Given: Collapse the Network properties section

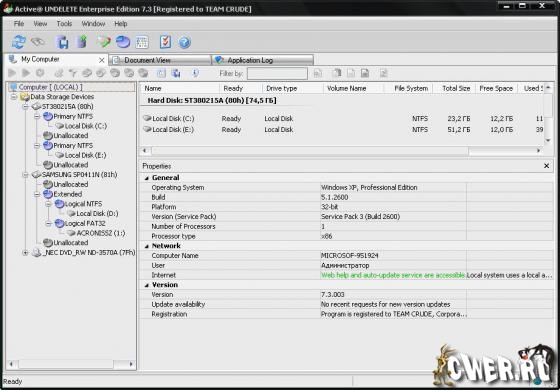Looking at the screenshot, I should [x=147, y=246].
